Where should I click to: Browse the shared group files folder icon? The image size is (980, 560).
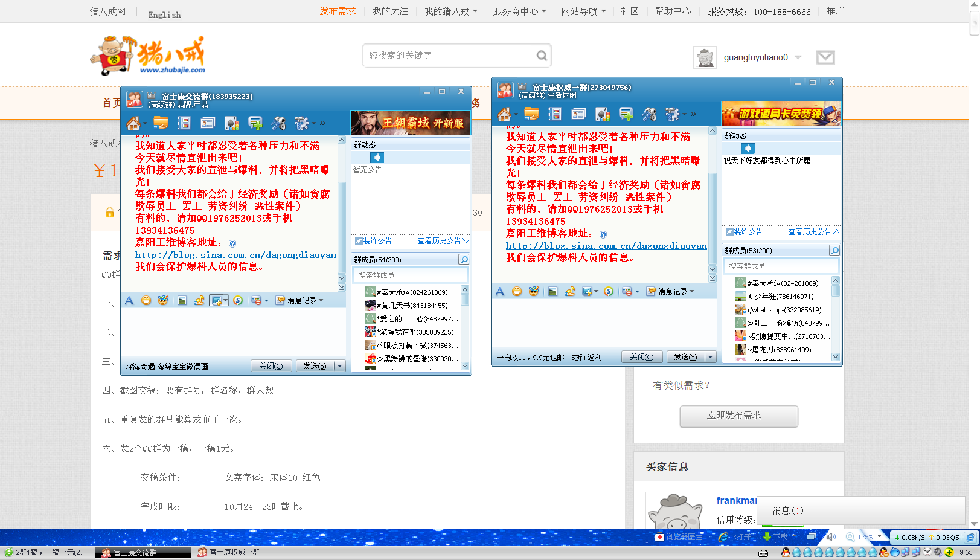click(x=161, y=123)
